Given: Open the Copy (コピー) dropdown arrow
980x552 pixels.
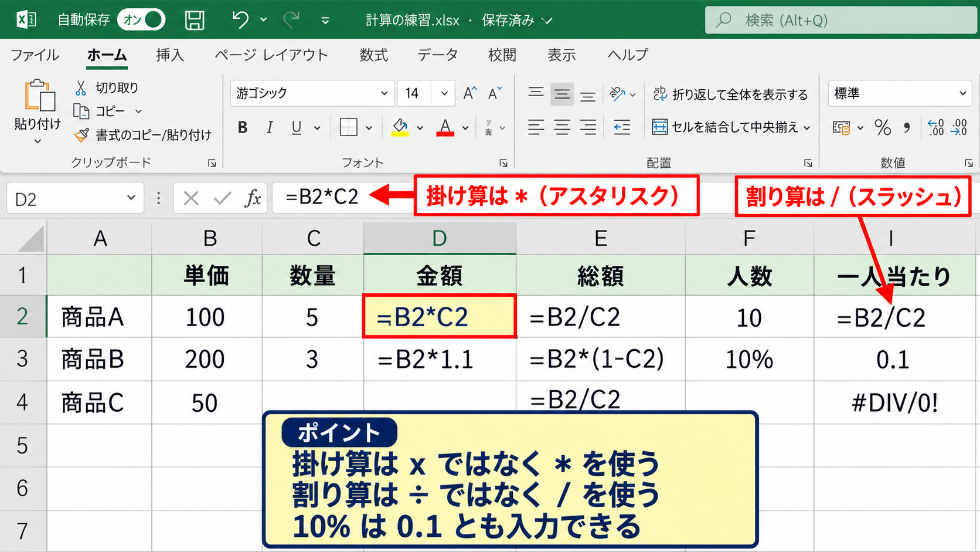Looking at the screenshot, I should point(139,111).
